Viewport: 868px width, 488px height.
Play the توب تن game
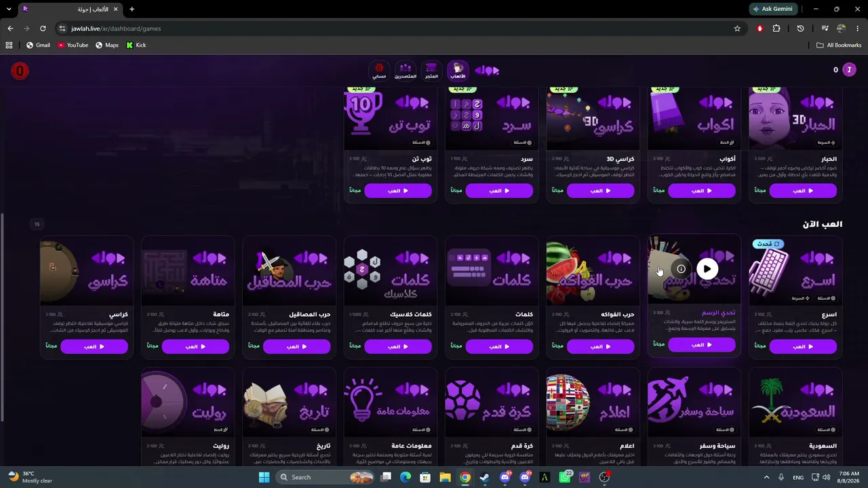pyautogui.click(x=398, y=191)
